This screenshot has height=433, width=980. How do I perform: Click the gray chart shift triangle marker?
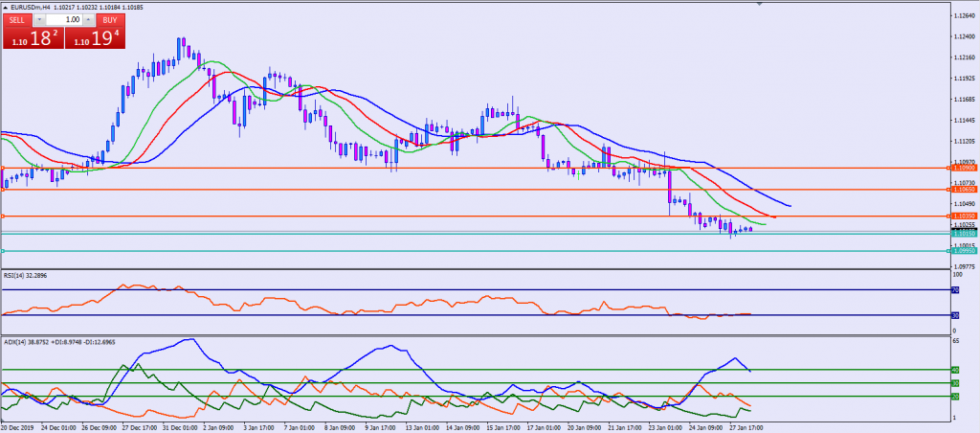761,4
